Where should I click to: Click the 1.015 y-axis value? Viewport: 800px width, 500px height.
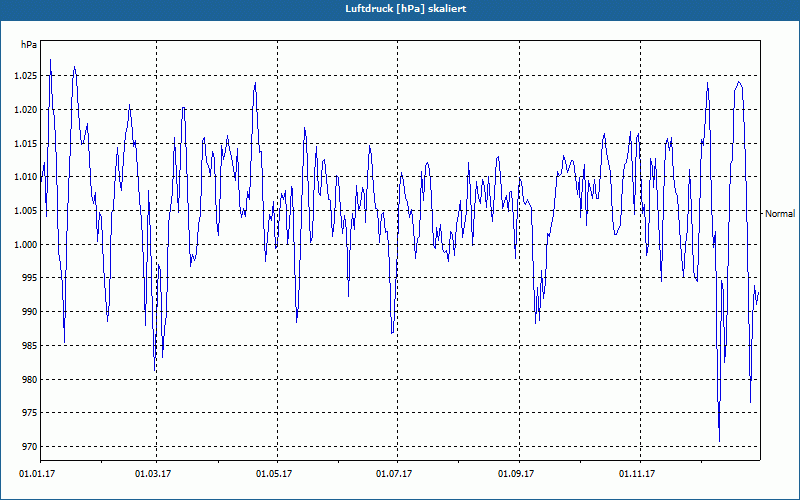tap(26, 143)
